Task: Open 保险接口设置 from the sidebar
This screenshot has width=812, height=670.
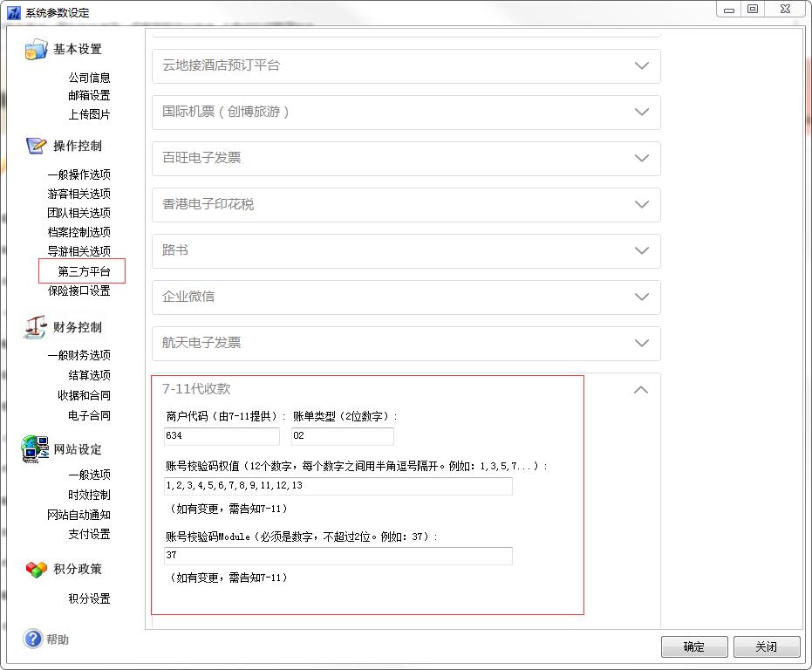Action: pos(78,291)
